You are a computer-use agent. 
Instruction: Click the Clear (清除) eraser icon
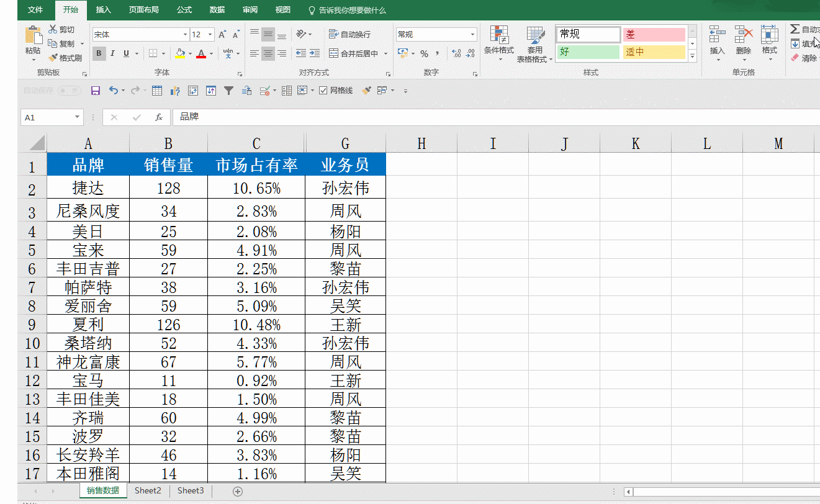pyautogui.click(x=795, y=58)
